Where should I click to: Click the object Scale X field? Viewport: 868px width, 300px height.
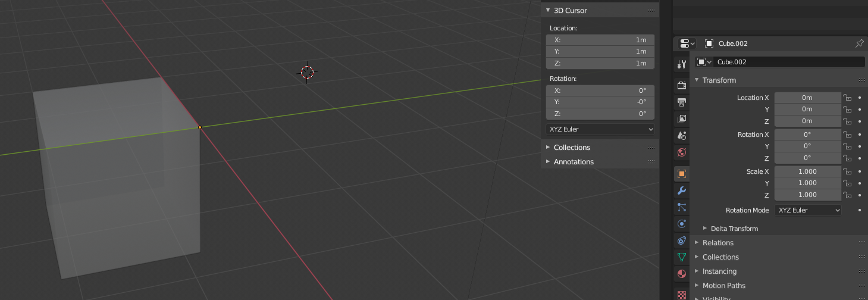pos(807,171)
